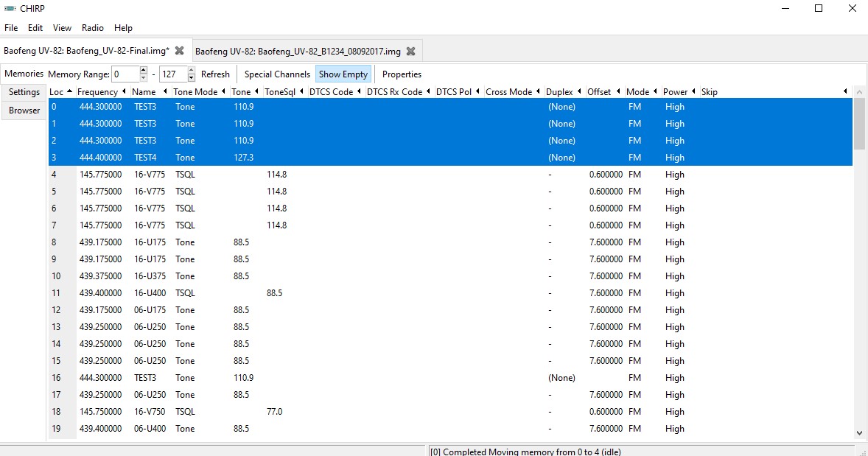This screenshot has height=456, width=868.
Task: Click the 127.3 tone value
Action: point(244,157)
